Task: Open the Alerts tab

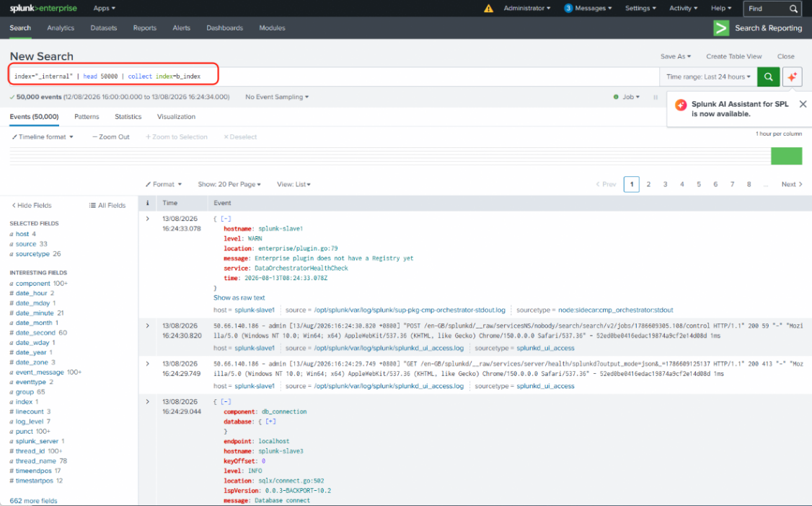Action: pyautogui.click(x=181, y=28)
